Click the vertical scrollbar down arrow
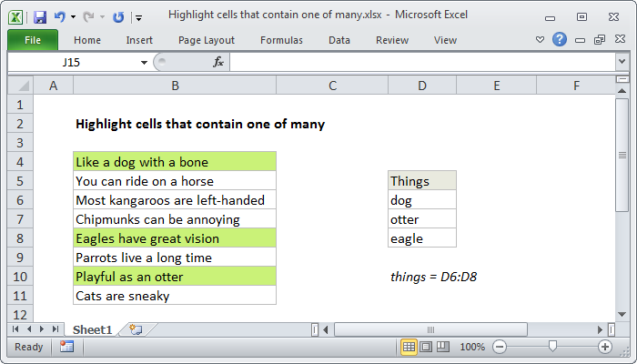Screen dimensions: 637x364 point(622,314)
